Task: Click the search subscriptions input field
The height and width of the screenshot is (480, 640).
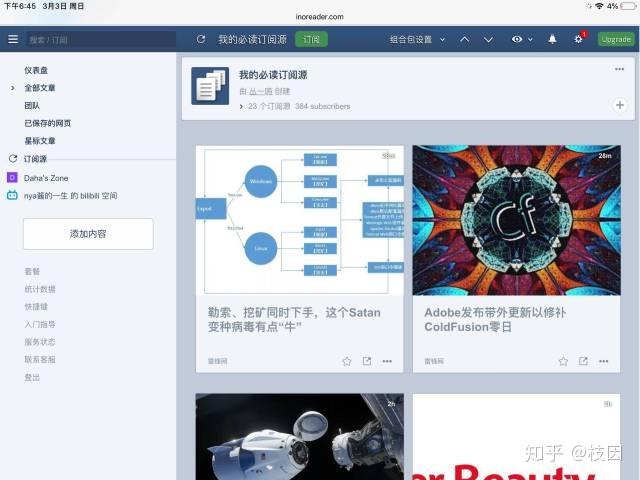Action: click(x=101, y=40)
